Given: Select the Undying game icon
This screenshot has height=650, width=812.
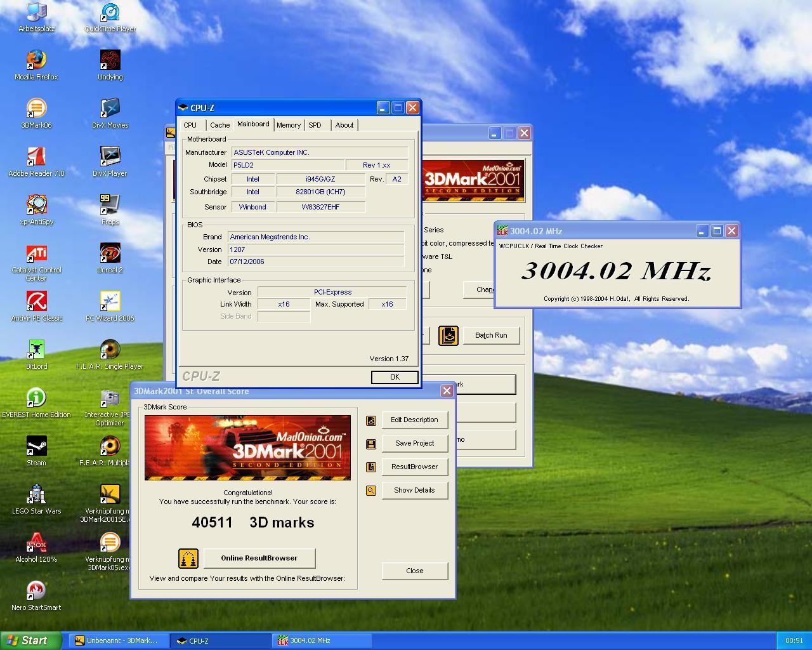Looking at the screenshot, I should (x=110, y=65).
